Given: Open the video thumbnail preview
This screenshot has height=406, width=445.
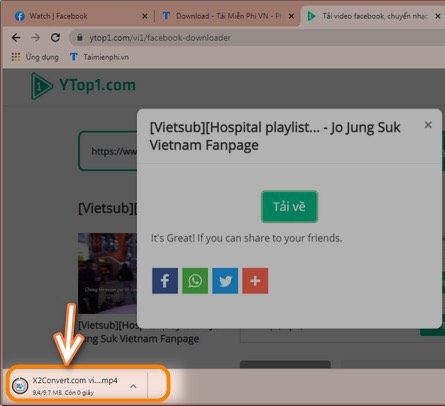Looking at the screenshot, I should 107,273.
